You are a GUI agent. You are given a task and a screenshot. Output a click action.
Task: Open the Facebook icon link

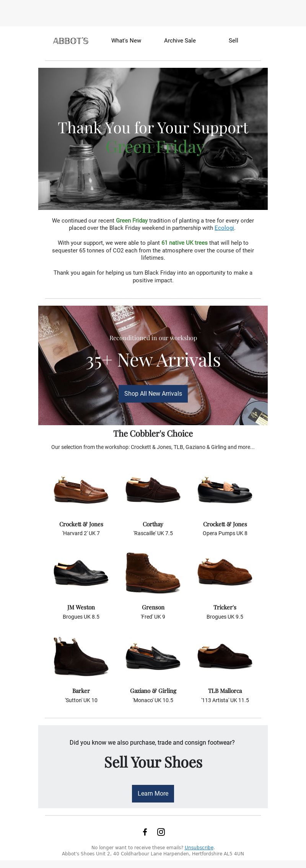point(145,832)
